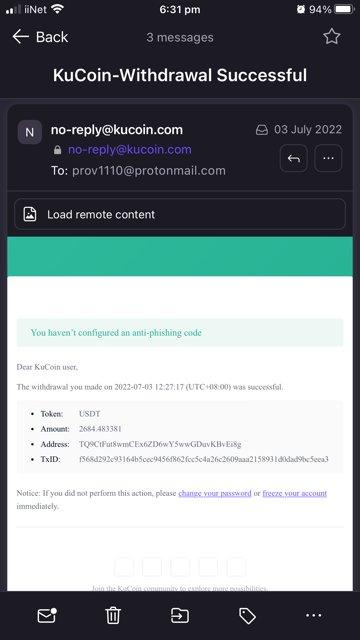
Task: Tap the purple no-reply@kucoin.com sender address
Action: [130, 150]
